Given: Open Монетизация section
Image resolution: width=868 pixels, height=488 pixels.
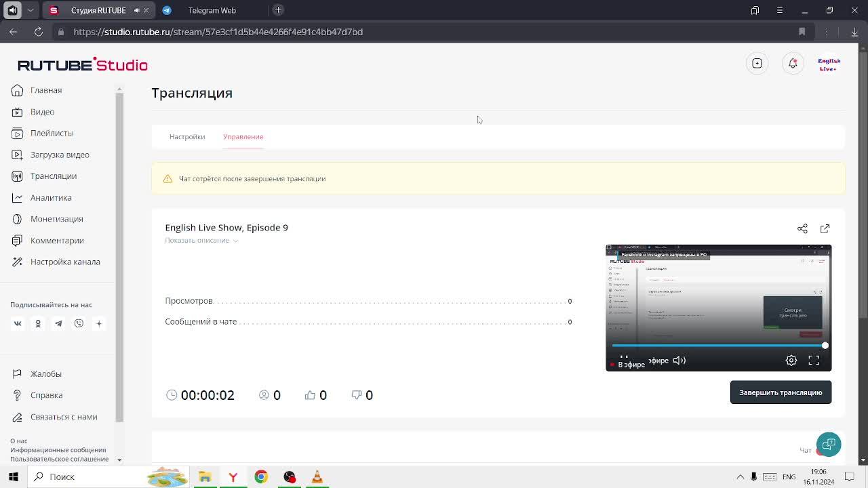Looking at the screenshot, I should coord(57,219).
